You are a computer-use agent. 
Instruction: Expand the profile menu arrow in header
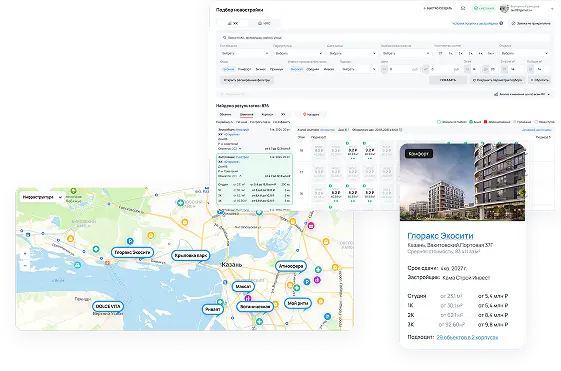553,9
